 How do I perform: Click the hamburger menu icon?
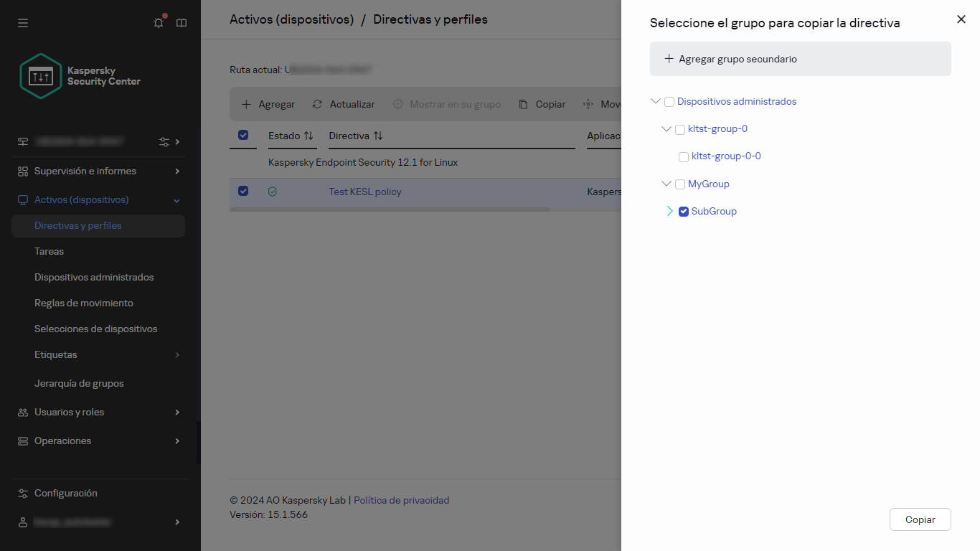(x=23, y=23)
